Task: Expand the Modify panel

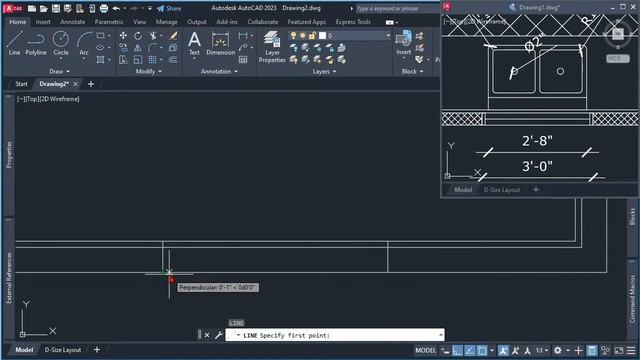Action: [x=149, y=71]
